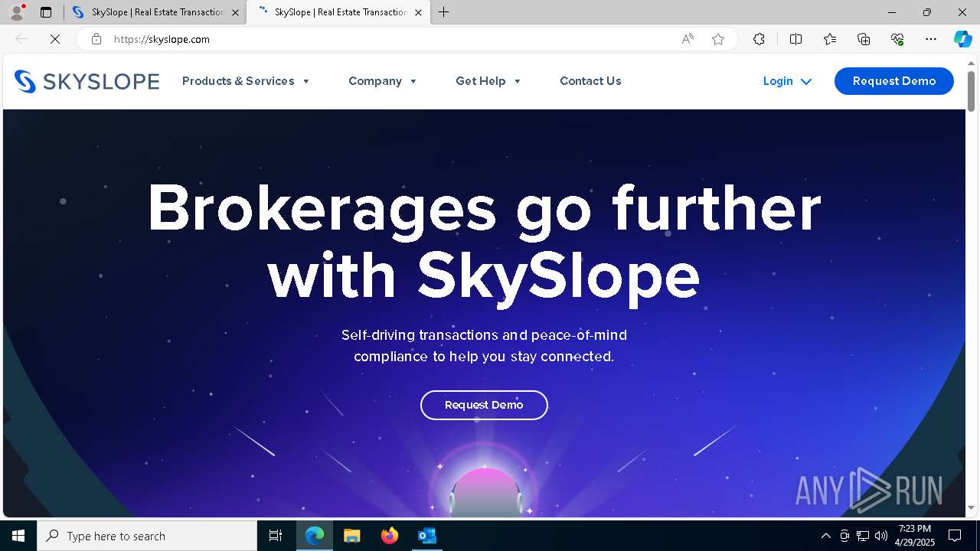Focus the skyslope.com address bar
The width and height of the screenshot is (980, 551).
pos(390,39)
